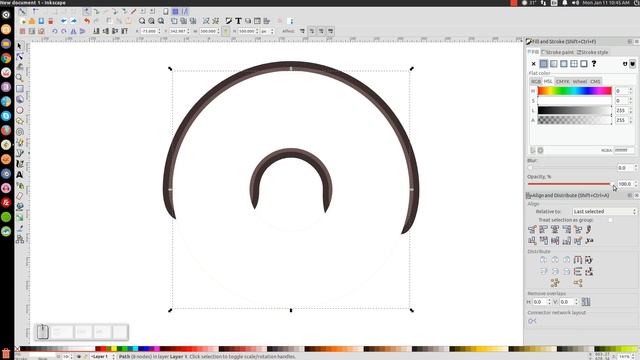This screenshot has height=360, width=640.
Task: Select the Calligraphy tool
Action: 20,164
